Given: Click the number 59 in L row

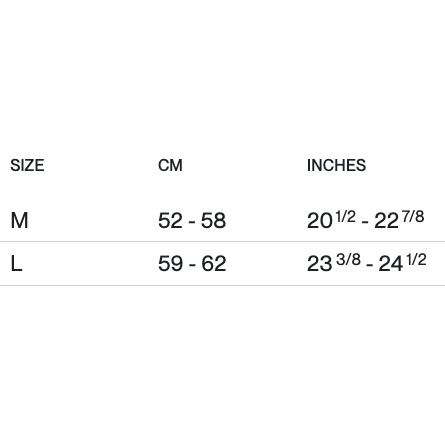Looking at the screenshot, I should (170, 264).
